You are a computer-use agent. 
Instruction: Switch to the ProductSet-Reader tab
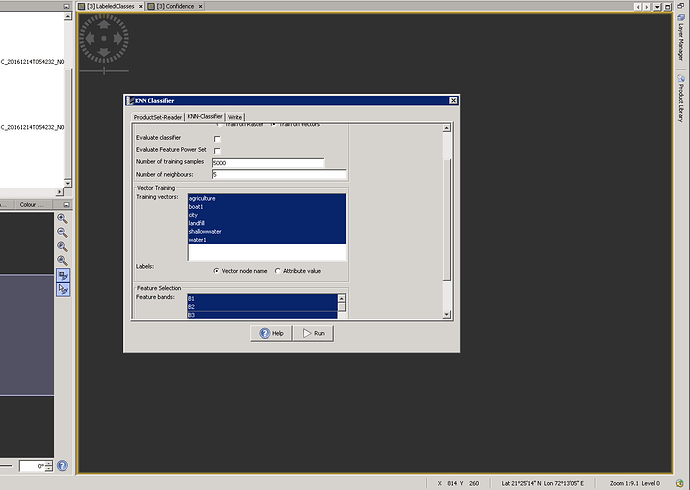[158, 117]
